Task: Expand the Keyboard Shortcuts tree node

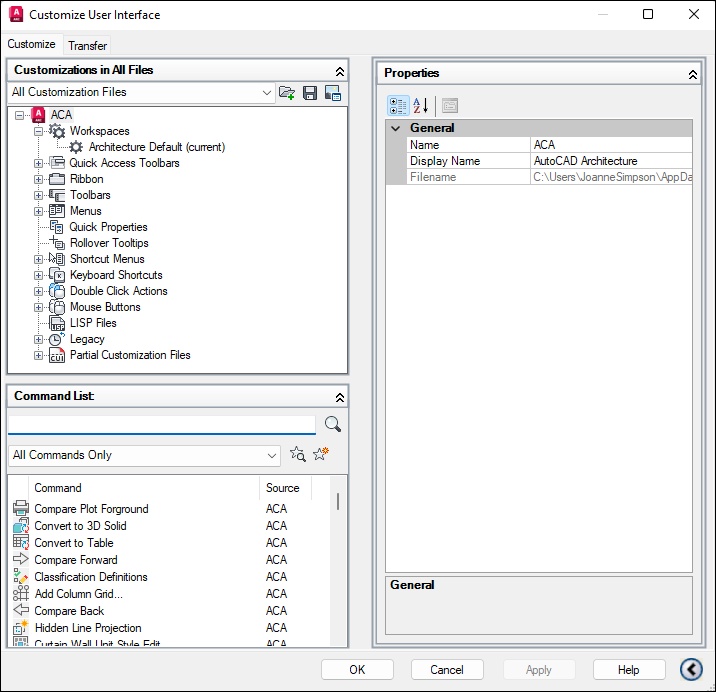Action: pyautogui.click(x=39, y=275)
